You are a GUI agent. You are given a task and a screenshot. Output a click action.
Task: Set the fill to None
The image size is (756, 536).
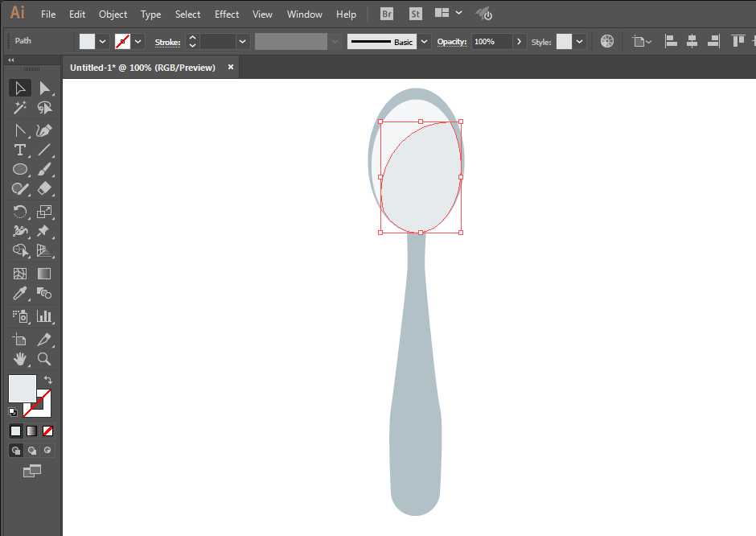pos(46,431)
